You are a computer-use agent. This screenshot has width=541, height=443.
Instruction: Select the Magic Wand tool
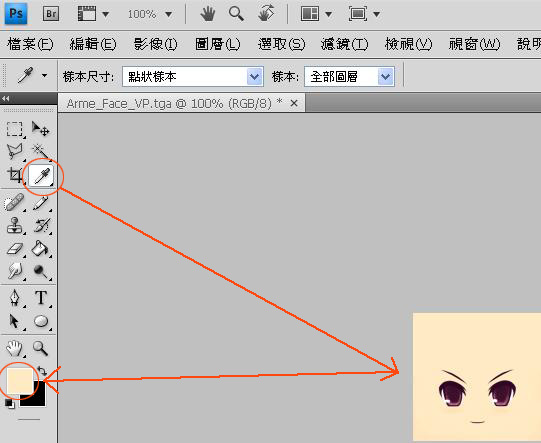(x=40, y=151)
